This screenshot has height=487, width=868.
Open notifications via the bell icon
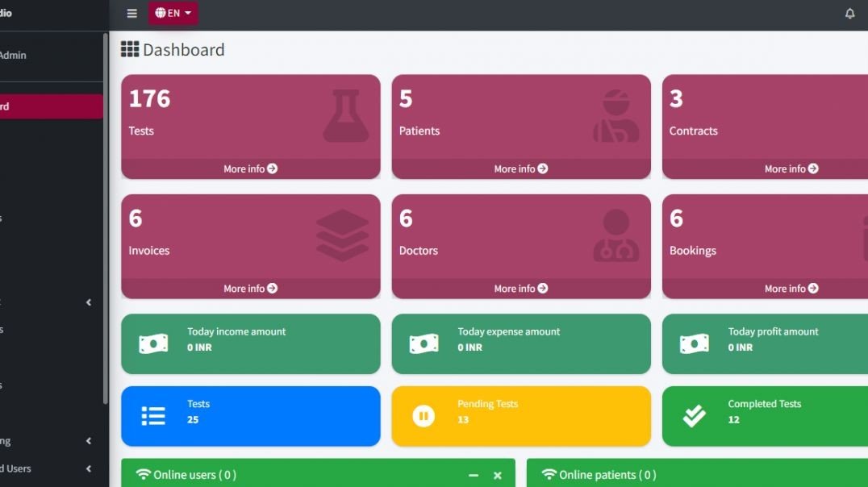(849, 13)
